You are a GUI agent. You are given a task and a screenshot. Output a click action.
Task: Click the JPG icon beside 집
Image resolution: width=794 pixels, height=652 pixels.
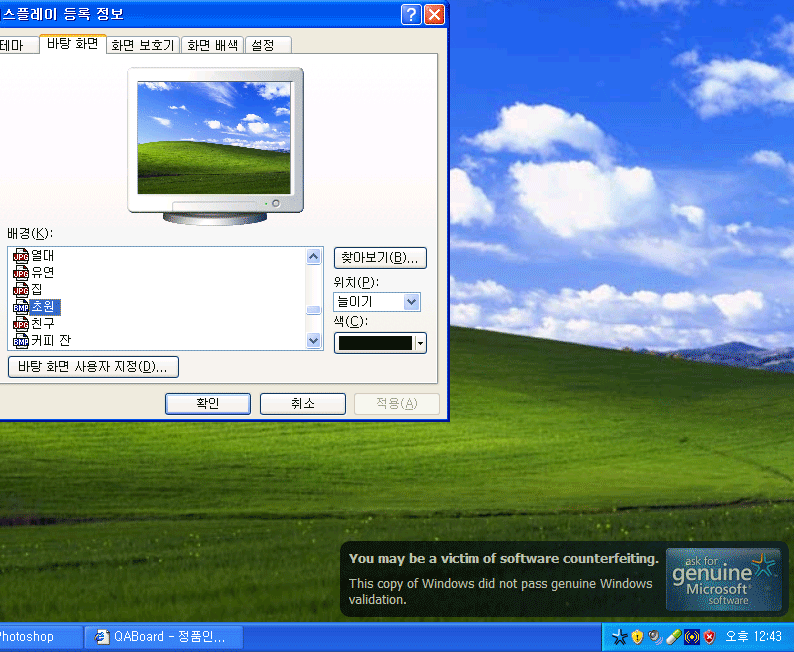[x=21, y=290]
